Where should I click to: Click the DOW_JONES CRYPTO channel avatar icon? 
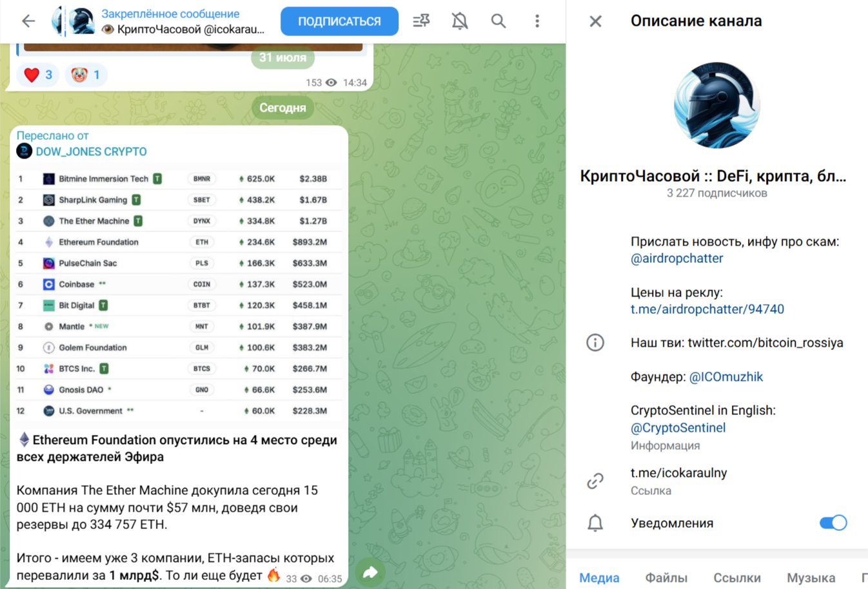click(25, 151)
